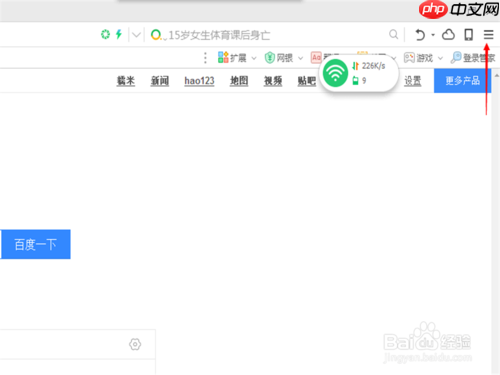Screen dimensions: 500x375
Task: Open the 游戏 games icon
Action: tap(409, 58)
